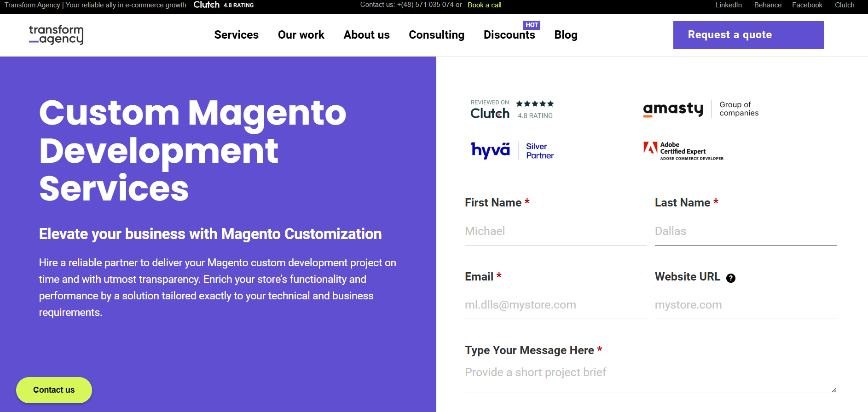This screenshot has height=412, width=868.
Task: Focus the First Name input field
Action: point(556,231)
